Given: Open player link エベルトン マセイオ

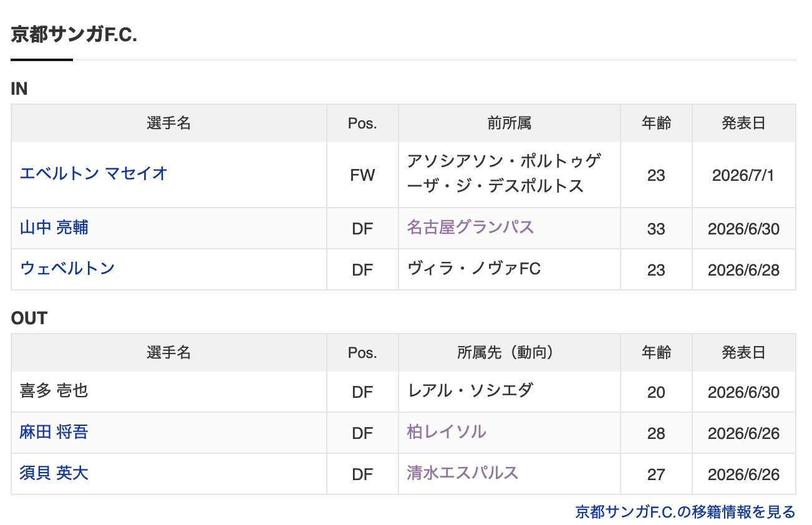Looking at the screenshot, I should point(94,173).
